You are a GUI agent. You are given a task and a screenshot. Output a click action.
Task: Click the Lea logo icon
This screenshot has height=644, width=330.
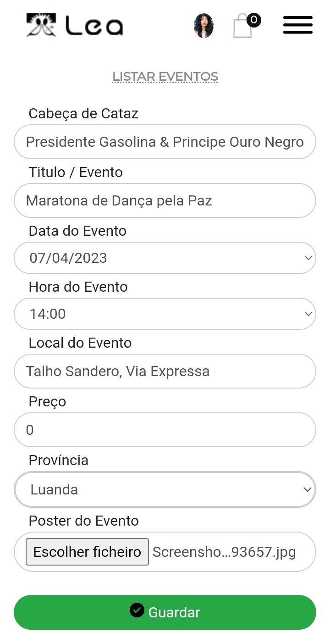click(x=41, y=25)
